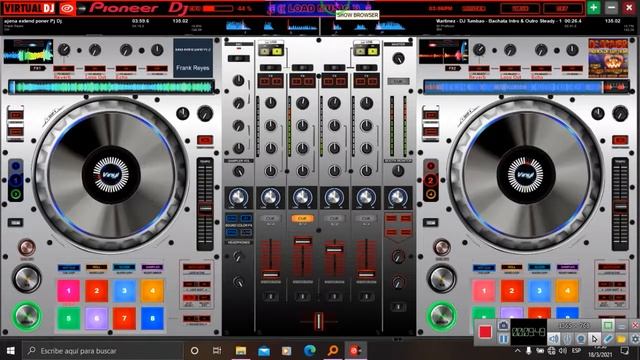640x360 pixels.
Task: Switch left deck pads to Hot Cue mode
Action: (69, 268)
